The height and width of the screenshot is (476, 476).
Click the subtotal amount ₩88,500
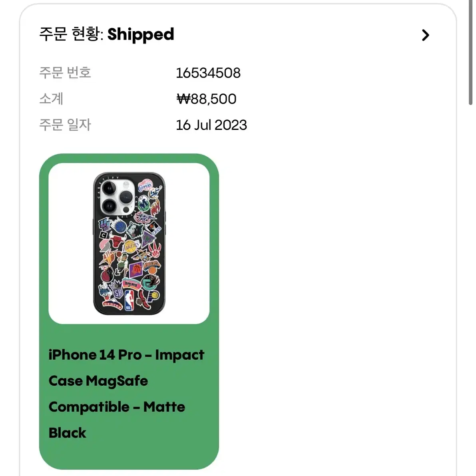(x=207, y=99)
